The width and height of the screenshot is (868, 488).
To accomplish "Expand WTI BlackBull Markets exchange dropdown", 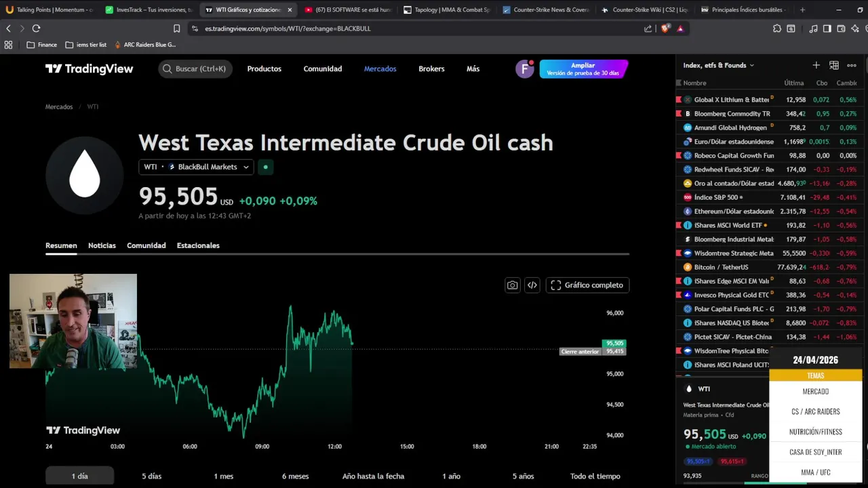I will click(197, 167).
